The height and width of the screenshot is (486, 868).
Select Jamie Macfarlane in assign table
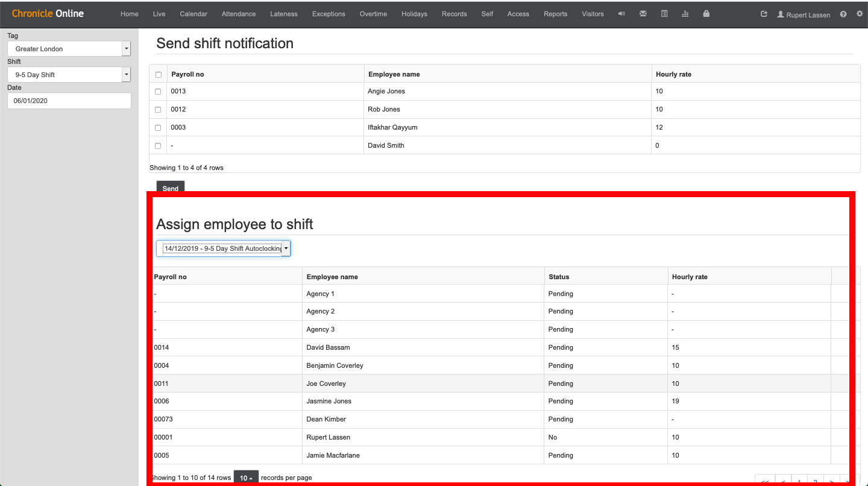coord(505,455)
